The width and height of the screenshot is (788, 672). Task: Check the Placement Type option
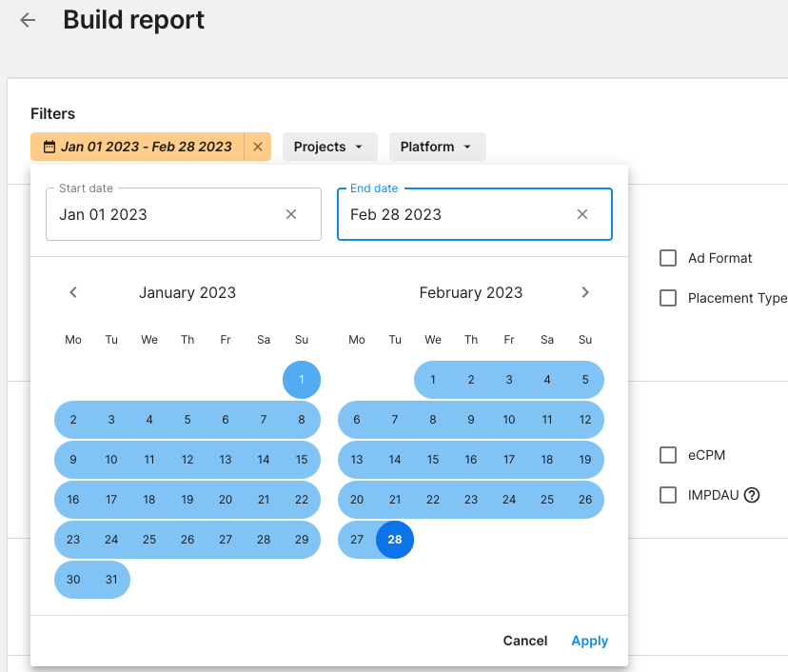pyautogui.click(x=668, y=298)
